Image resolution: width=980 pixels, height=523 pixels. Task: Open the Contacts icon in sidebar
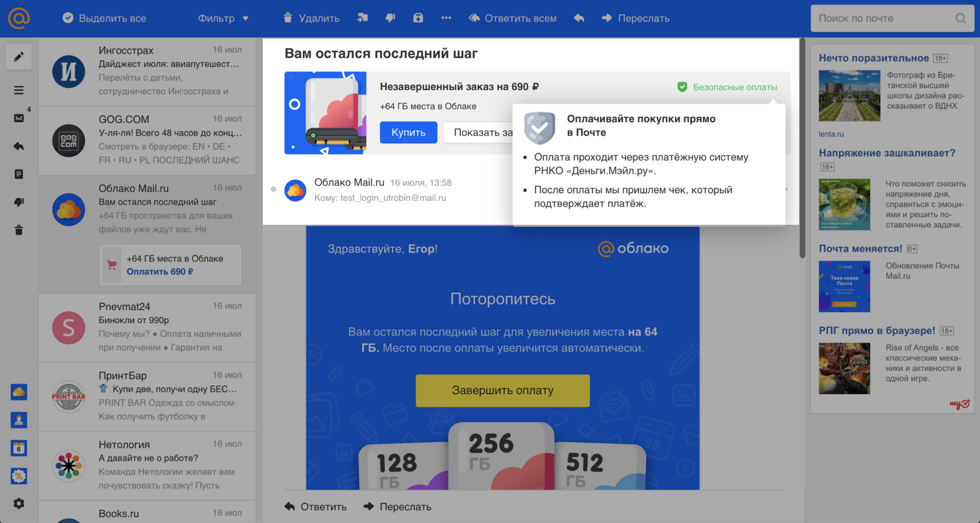(x=19, y=420)
